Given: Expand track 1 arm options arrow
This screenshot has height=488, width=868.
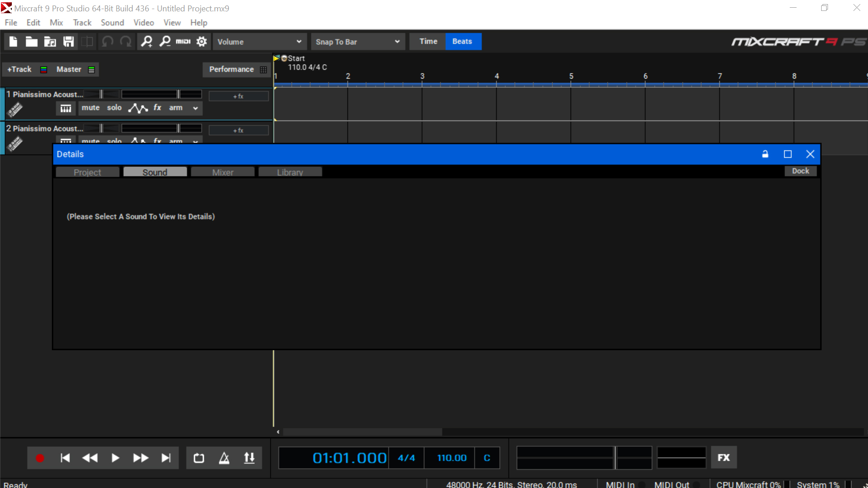Looking at the screenshot, I should (x=196, y=108).
